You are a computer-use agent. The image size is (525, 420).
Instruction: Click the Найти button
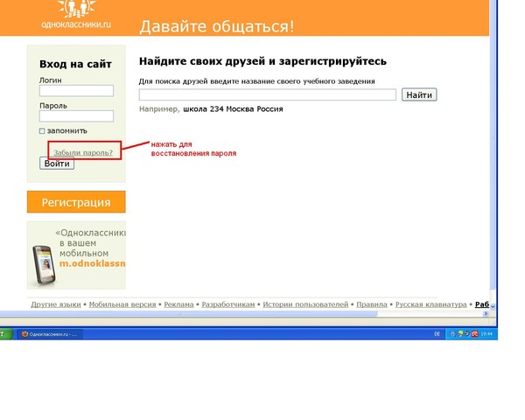[x=419, y=94]
